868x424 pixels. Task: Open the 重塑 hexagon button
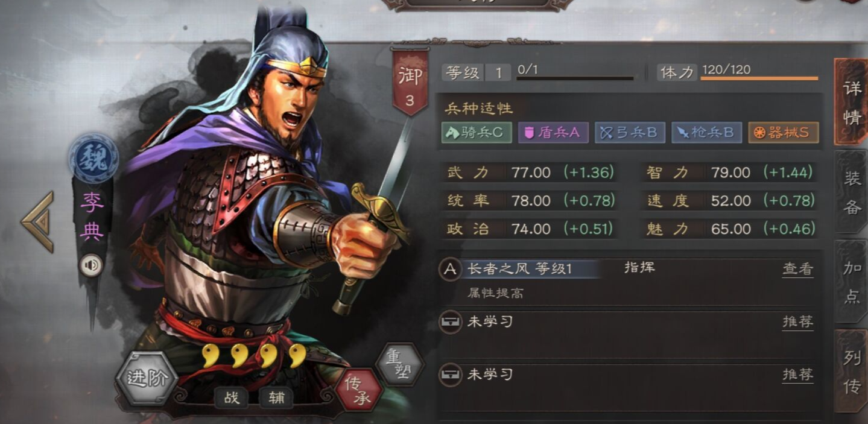[400, 364]
